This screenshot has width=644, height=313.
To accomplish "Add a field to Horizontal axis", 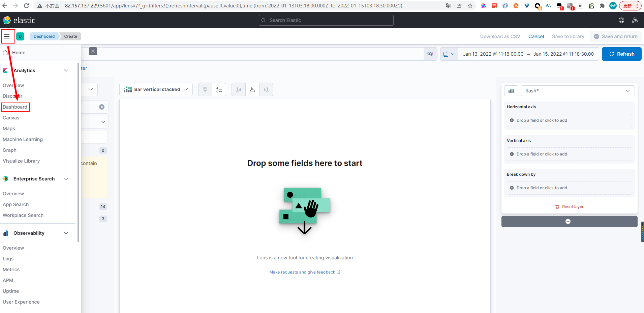I will (x=569, y=120).
